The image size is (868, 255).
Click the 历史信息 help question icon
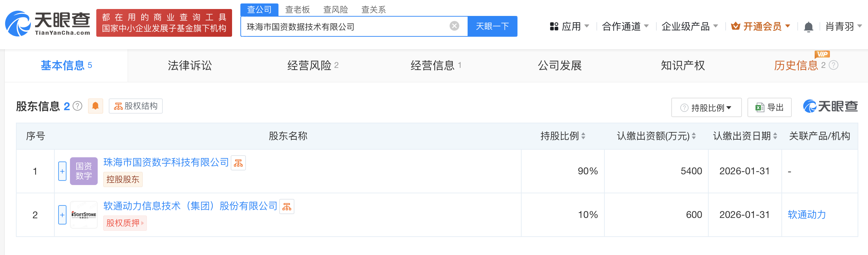click(x=834, y=65)
